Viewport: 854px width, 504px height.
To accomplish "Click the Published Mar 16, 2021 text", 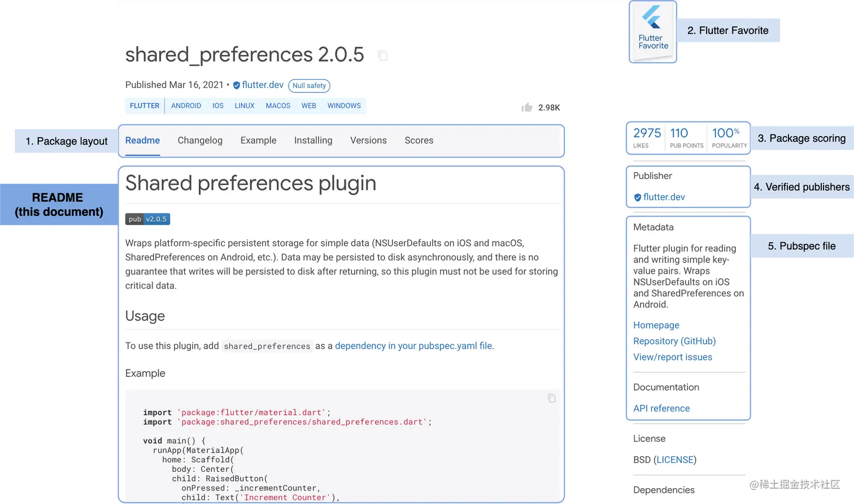I will (175, 85).
